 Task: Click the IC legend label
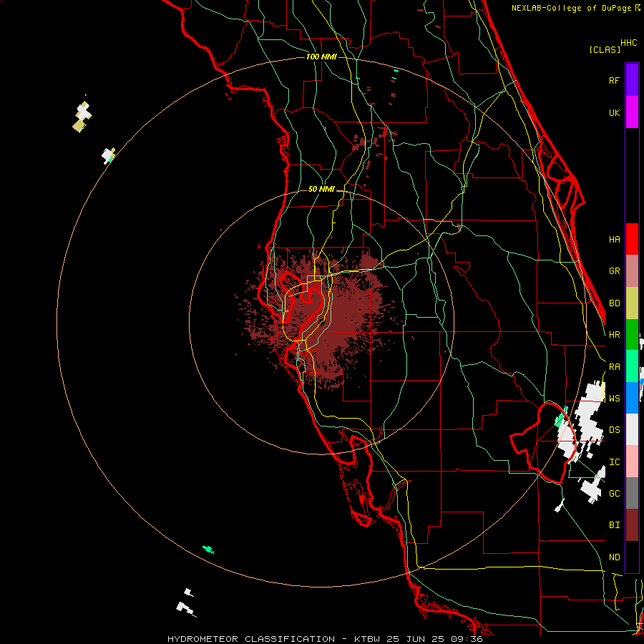point(614,462)
